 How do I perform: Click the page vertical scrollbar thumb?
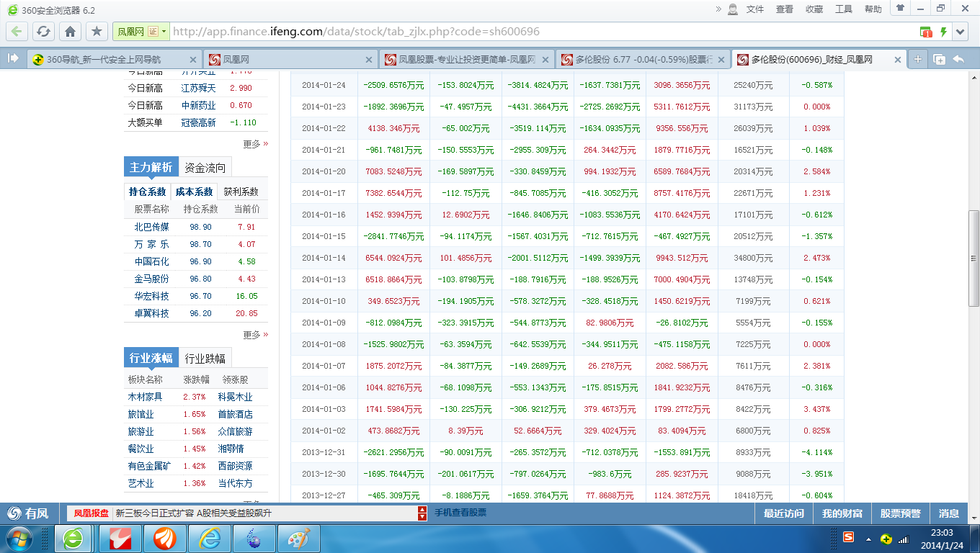(974, 258)
